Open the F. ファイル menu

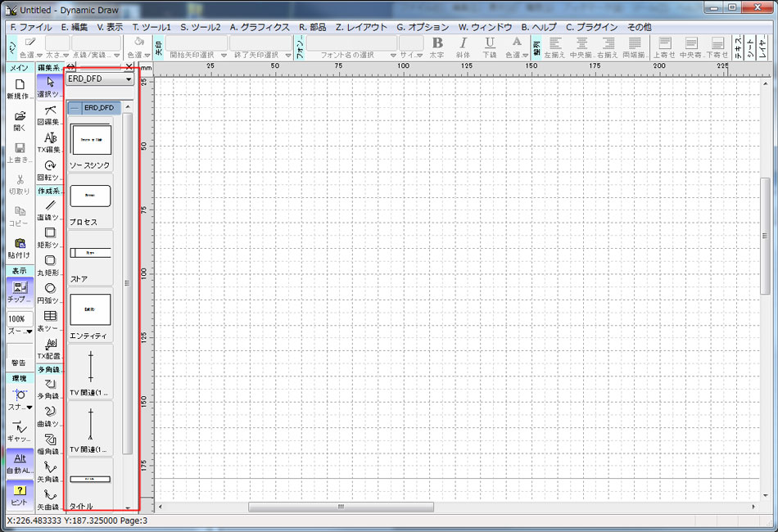[x=31, y=27]
